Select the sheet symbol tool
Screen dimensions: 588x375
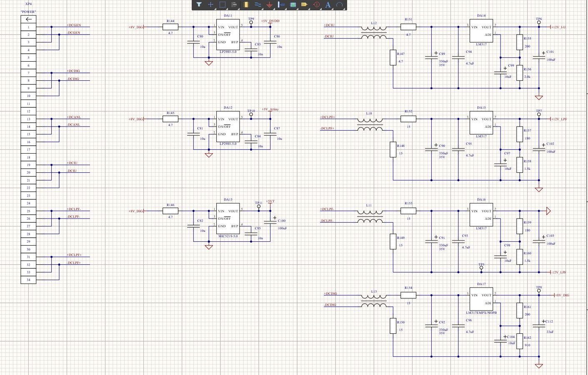[293, 5]
